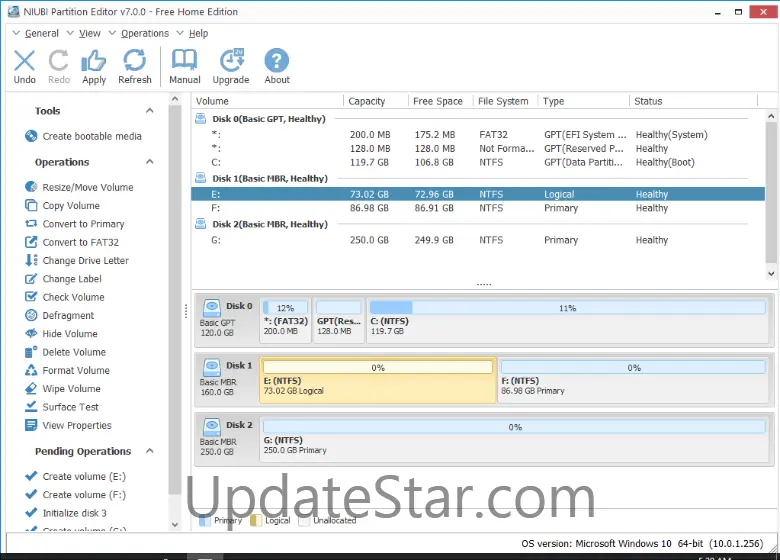
Task: Collapse the Operations section
Action: click(149, 162)
